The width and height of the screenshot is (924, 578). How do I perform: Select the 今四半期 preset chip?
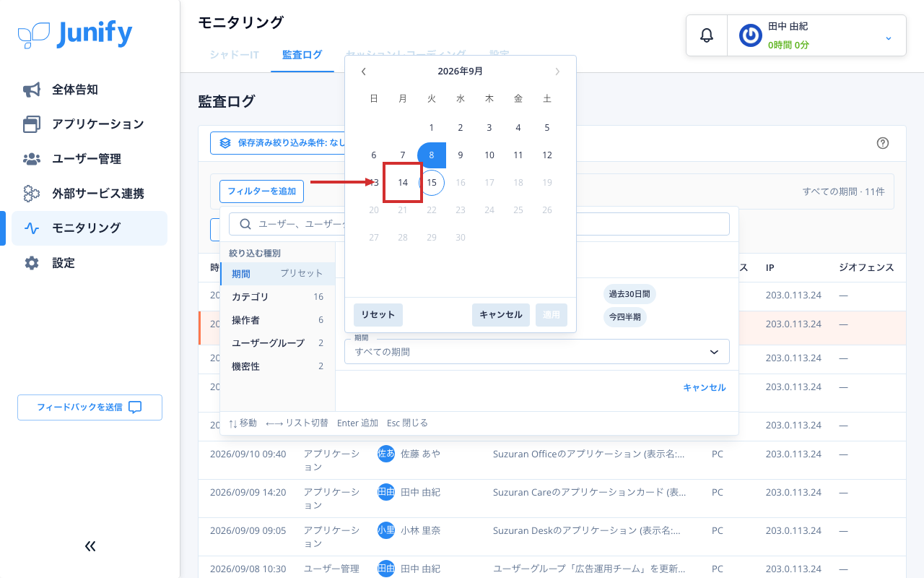point(625,317)
